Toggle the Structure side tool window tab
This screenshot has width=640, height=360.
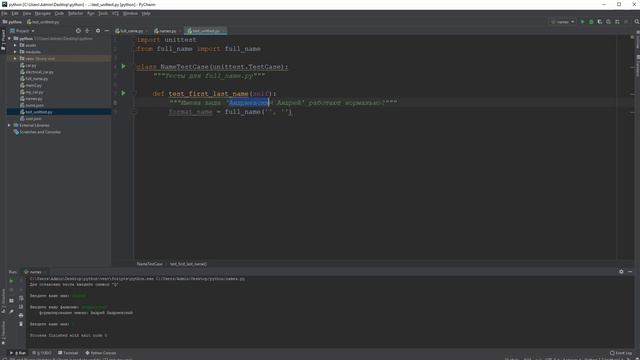[x=3, y=301]
